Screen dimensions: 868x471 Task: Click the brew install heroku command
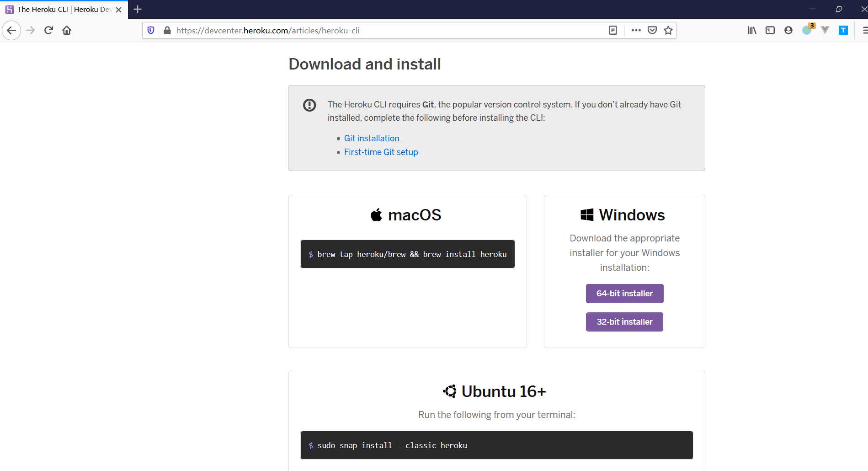[408, 254]
